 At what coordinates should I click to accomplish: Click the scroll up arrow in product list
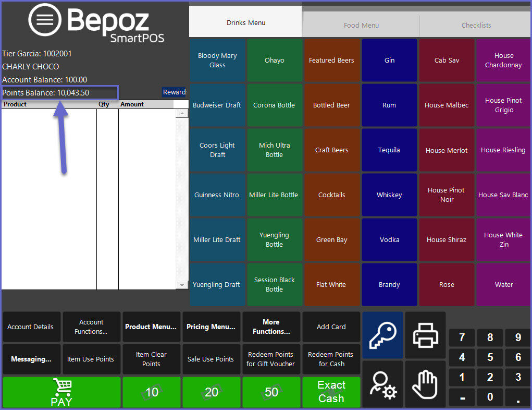pyautogui.click(x=182, y=114)
